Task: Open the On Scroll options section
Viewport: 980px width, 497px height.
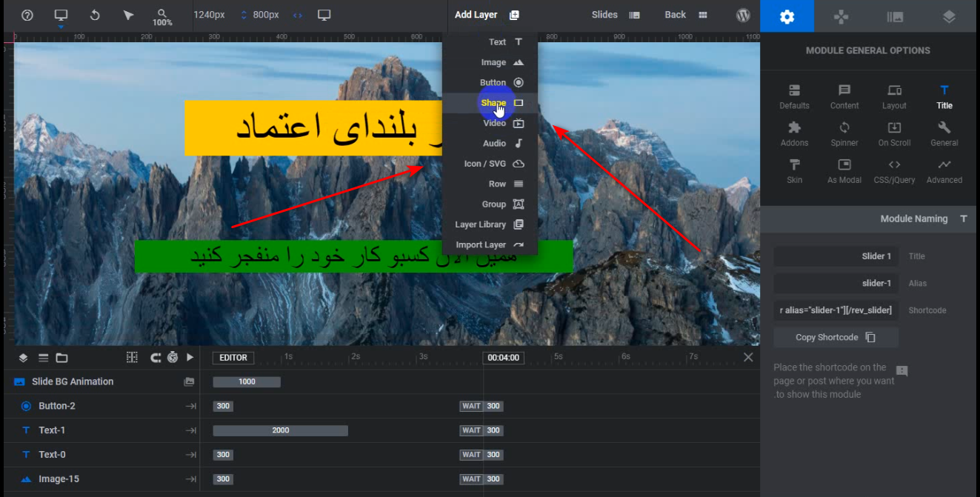Action: (894, 134)
